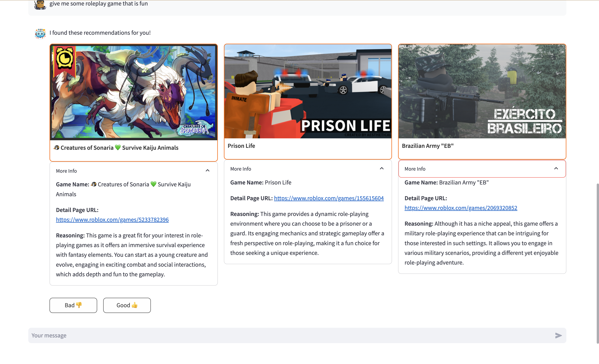Click the send message arrow icon

558,336
